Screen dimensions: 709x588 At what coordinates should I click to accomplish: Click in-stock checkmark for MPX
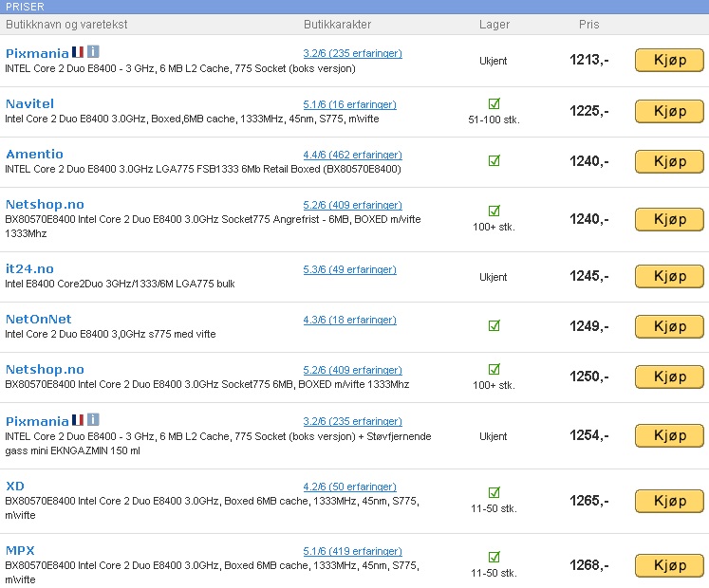tap(494, 557)
